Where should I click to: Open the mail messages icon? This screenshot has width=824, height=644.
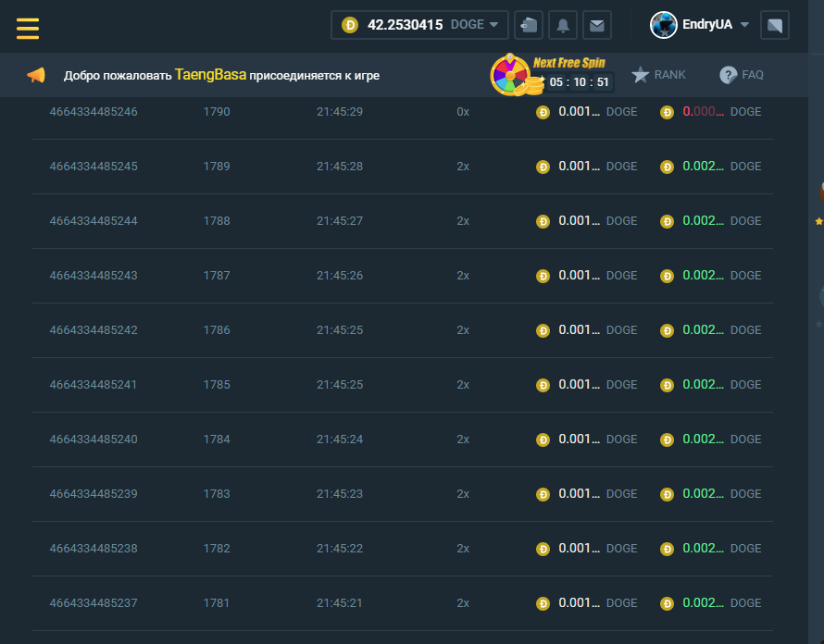(597, 25)
